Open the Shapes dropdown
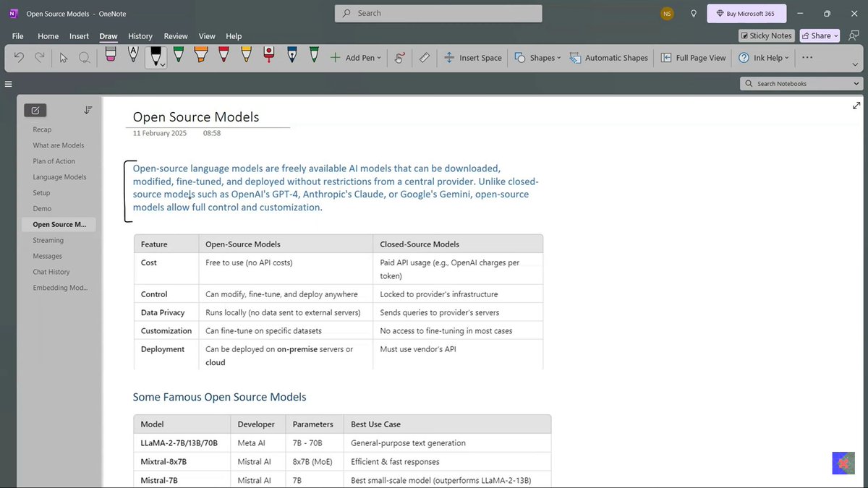The width and height of the screenshot is (868, 488). [x=537, y=57]
